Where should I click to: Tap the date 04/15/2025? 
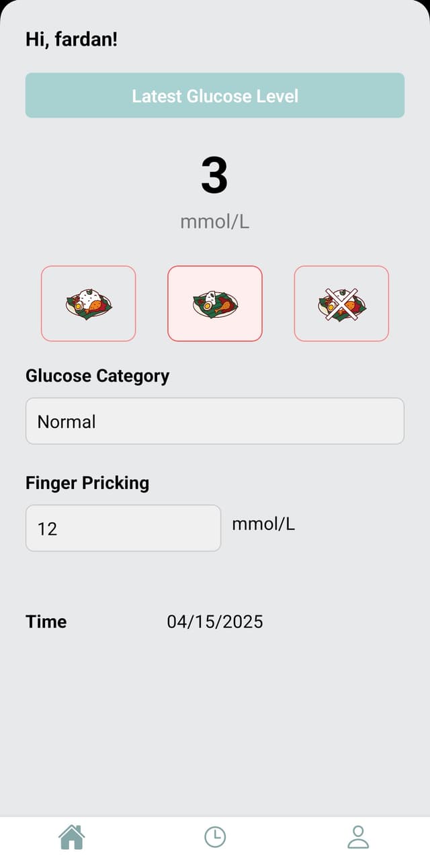pyautogui.click(x=215, y=621)
